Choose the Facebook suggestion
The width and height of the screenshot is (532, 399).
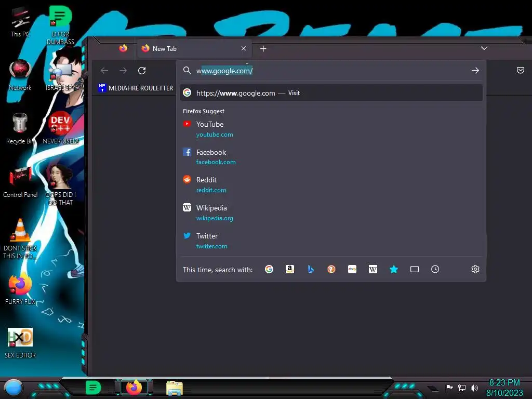[331, 157]
